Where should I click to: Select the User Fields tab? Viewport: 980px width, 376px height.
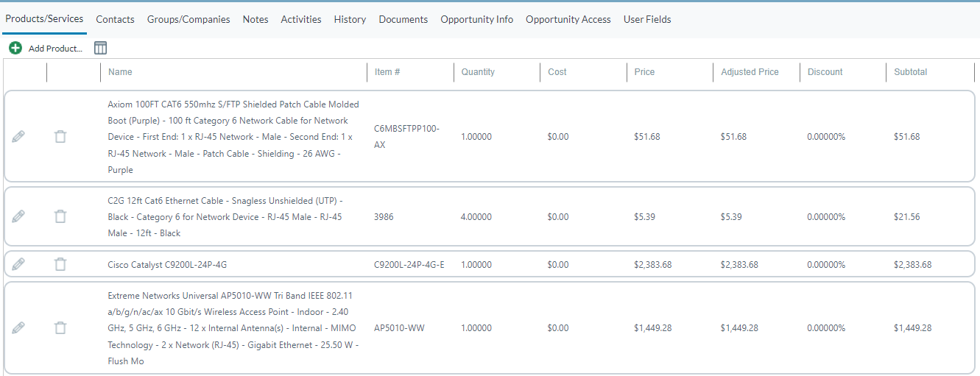(647, 20)
